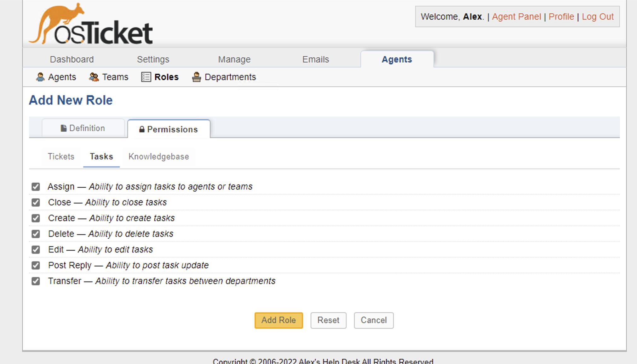Toggle the Transfer tasks checkbox

(36, 281)
